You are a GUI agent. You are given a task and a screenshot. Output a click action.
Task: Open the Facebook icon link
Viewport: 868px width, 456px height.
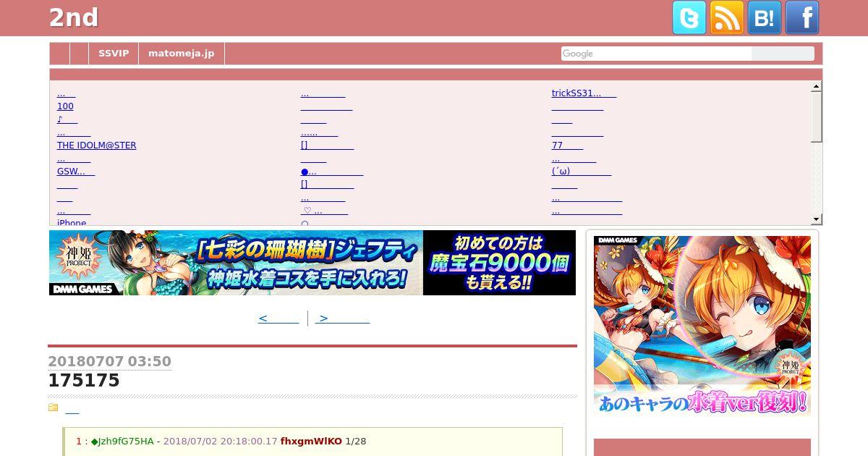(802, 17)
